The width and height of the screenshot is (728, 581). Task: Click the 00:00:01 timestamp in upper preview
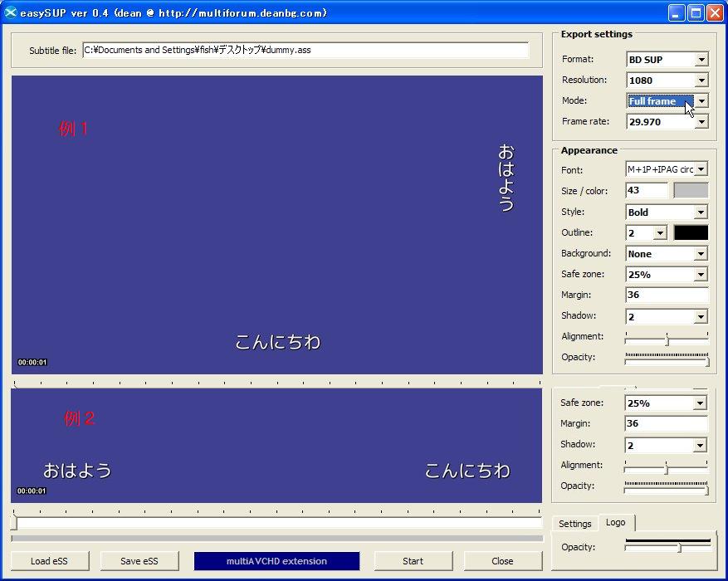tap(32, 363)
